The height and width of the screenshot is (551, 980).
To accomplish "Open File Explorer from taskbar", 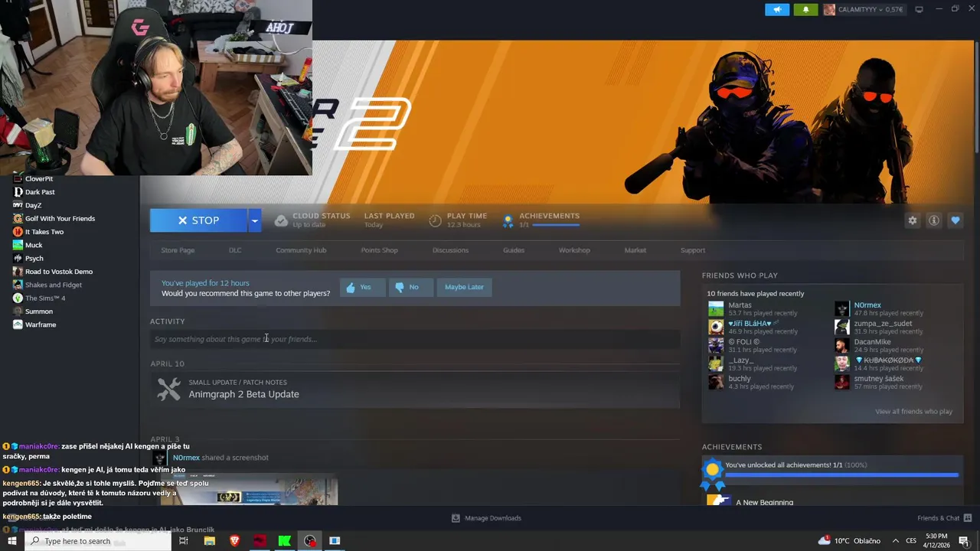I will pos(210,541).
